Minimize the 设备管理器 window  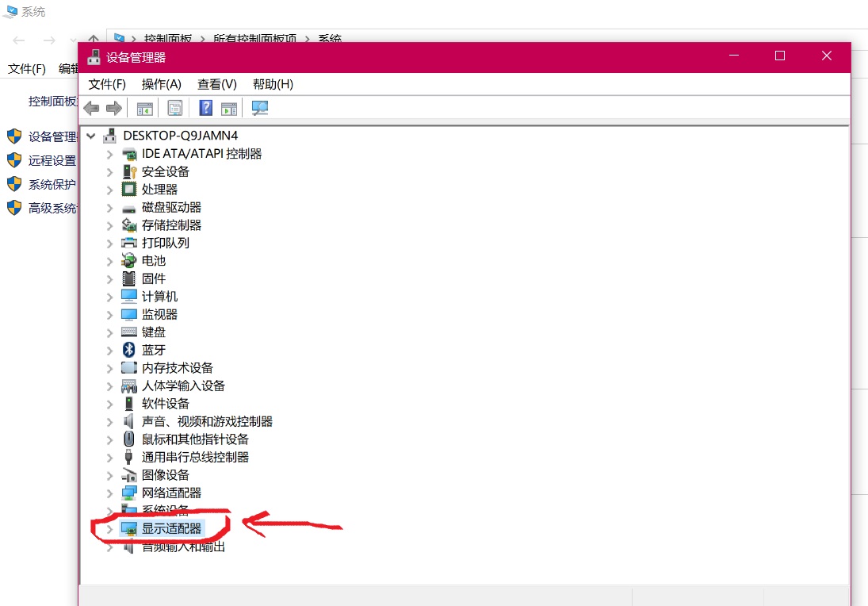tap(734, 56)
